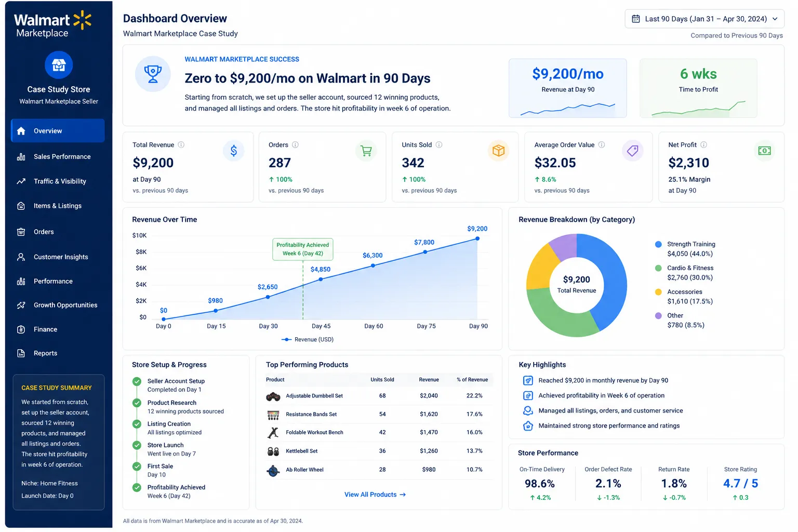The height and width of the screenshot is (532, 798).
Task: Click the shopping cart icon on Orders card
Action: tap(366, 151)
